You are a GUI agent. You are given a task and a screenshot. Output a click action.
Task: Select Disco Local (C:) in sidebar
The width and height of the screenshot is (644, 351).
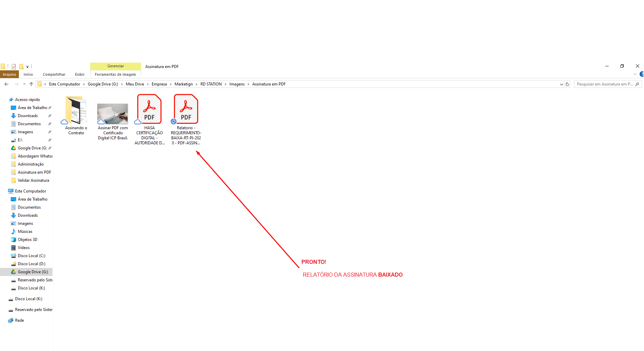(32, 255)
